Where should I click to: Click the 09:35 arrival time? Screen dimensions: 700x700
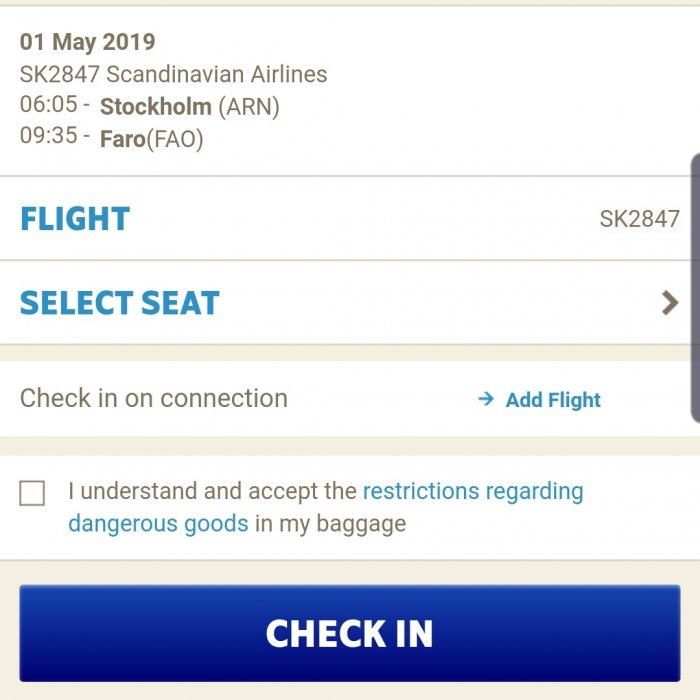pos(48,136)
